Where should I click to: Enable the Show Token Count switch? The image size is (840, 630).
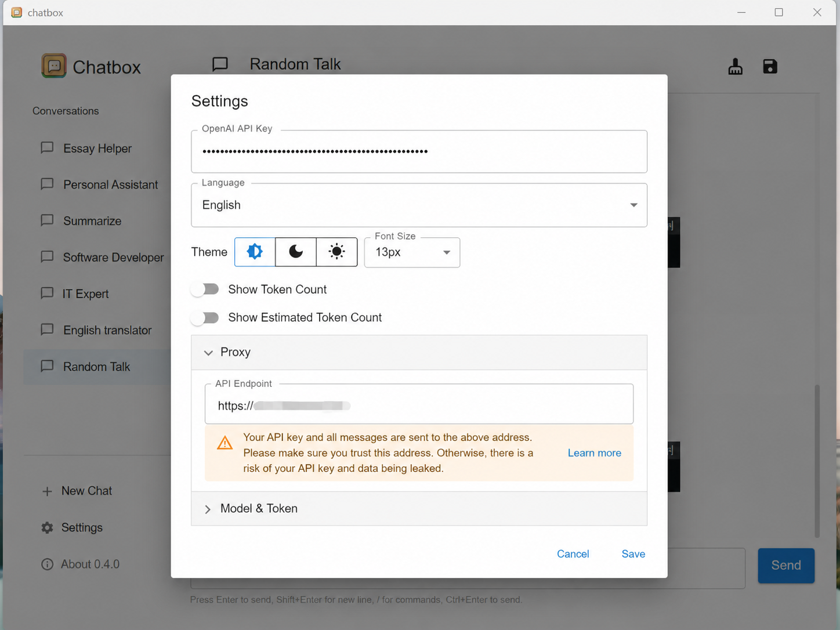(x=205, y=289)
